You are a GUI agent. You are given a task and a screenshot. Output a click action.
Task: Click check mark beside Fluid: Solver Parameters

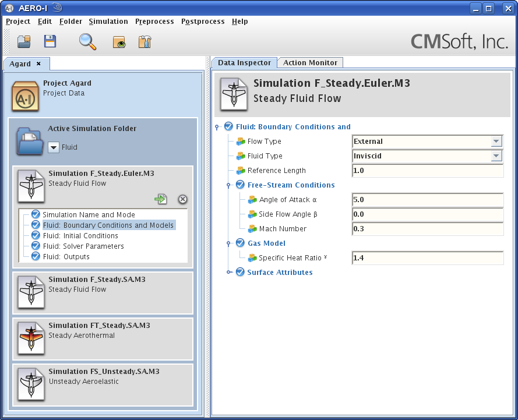coord(36,246)
